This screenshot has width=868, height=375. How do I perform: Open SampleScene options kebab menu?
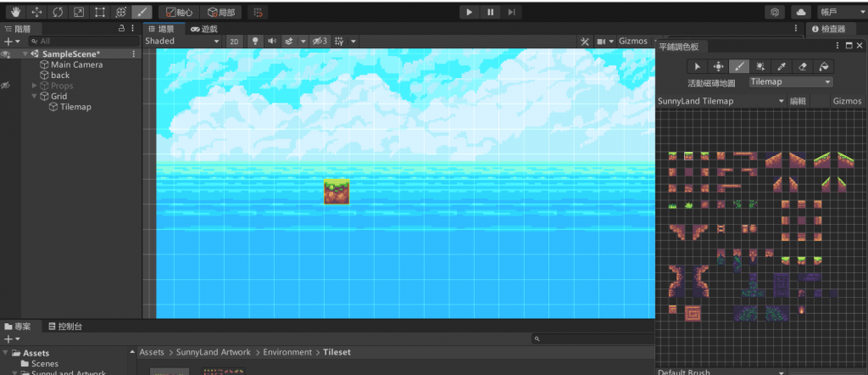coord(133,53)
